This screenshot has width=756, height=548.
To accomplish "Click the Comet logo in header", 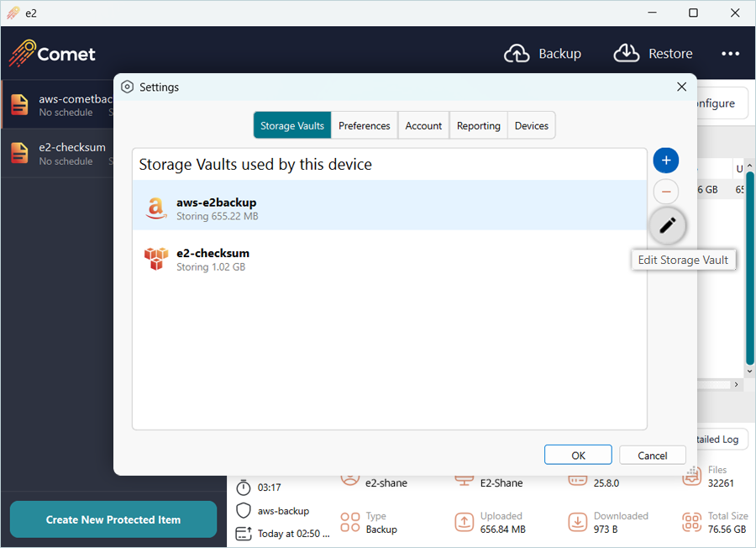I will pyautogui.click(x=52, y=53).
